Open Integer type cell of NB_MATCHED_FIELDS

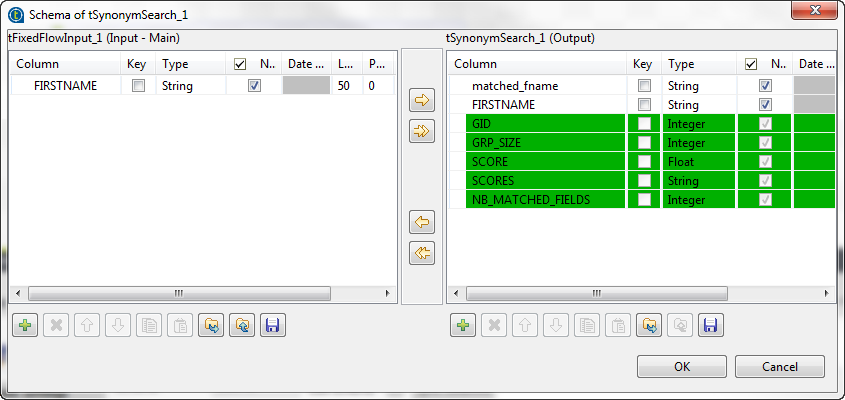[699, 199]
